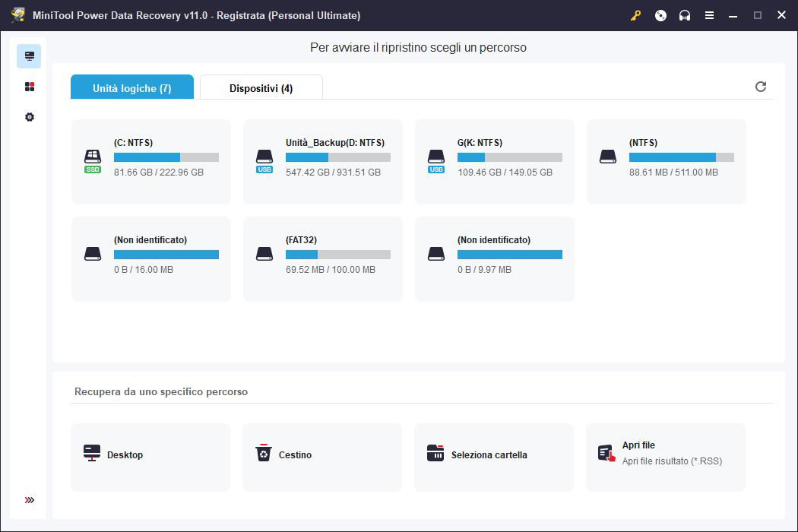Open the four-squares utilities icon in sidebar
Image resolution: width=798 pixels, height=532 pixels.
30,87
